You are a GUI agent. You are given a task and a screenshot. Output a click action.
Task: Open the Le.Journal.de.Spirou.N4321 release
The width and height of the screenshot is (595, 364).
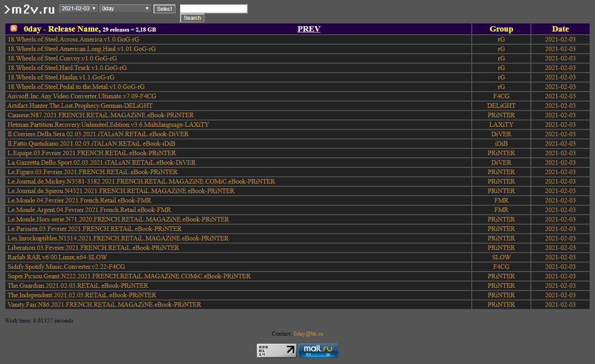tap(121, 191)
